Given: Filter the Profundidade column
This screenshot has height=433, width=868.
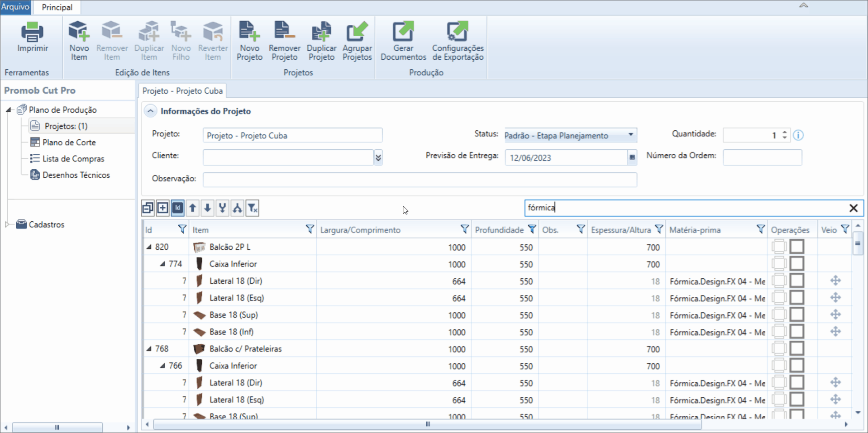Looking at the screenshot, I should pos(532,229).
